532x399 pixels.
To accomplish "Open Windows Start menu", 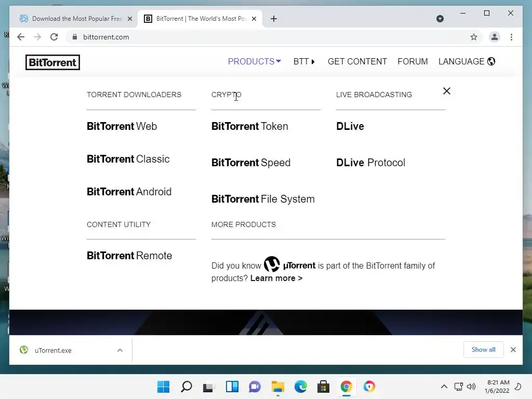I will click(164, 387).
